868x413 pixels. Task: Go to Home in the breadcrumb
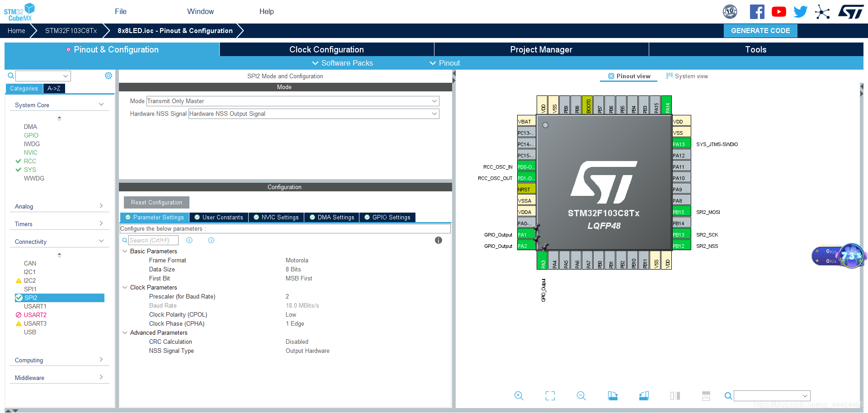(x=16, y=31)
